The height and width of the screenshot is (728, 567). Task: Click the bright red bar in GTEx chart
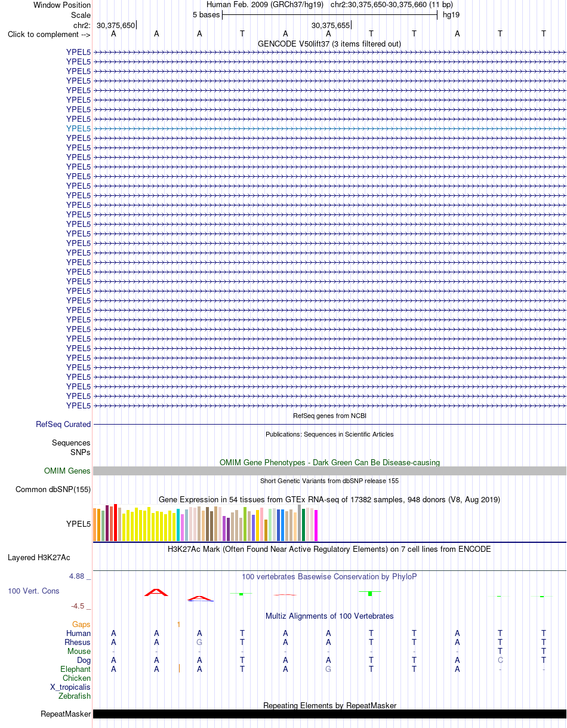(116, 523)
